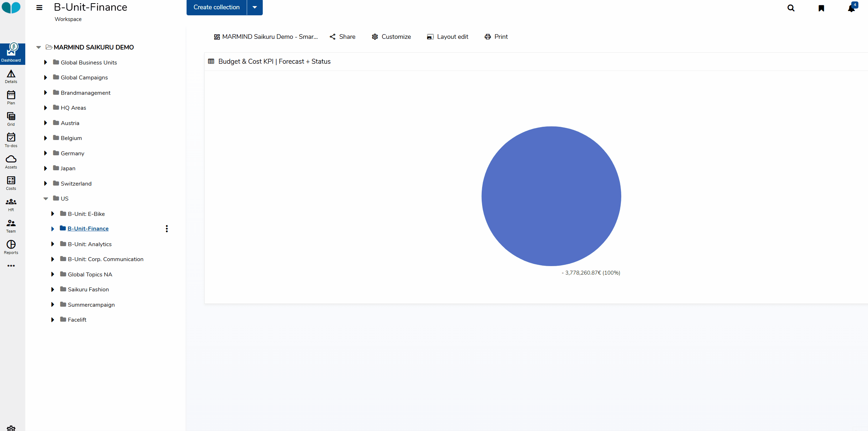Image resolution: width=868 pixels, height=431 pixels.
Task: Open Create collection dropdown arrow
Action: (x=255, y=7)
